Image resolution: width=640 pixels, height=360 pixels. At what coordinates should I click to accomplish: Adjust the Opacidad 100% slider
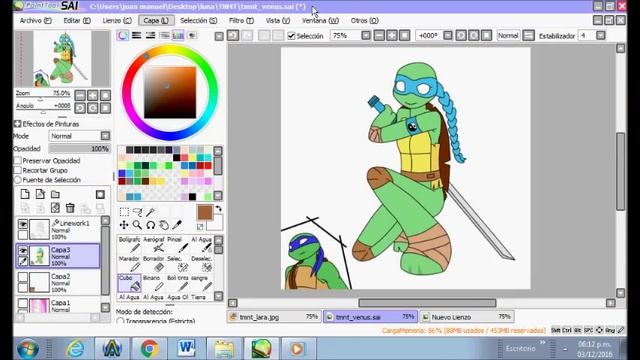pyautogui.click(x=79, y=149)
